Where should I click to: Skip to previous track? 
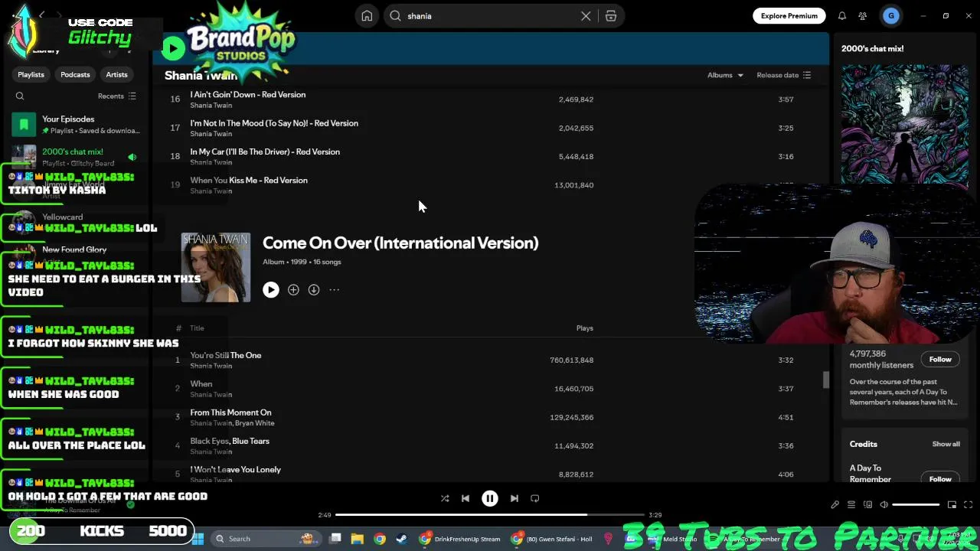pyautogui.click(x=465, y=498)
